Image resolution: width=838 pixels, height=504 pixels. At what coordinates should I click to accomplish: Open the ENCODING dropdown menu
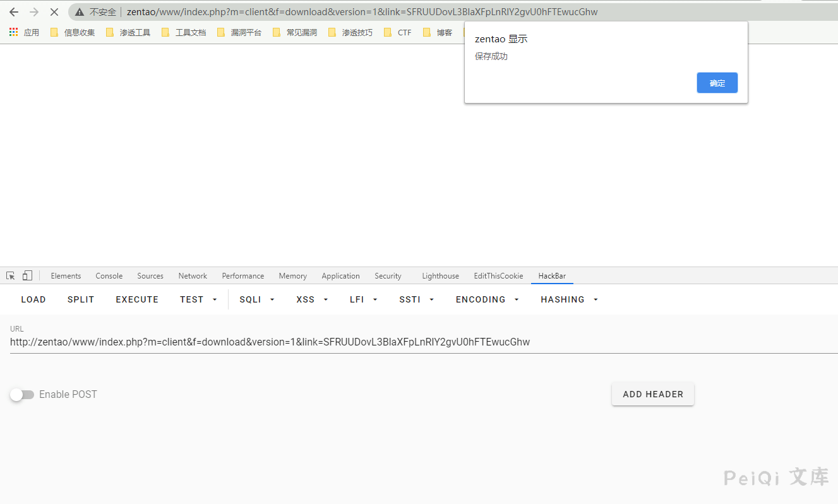[487, 299]
